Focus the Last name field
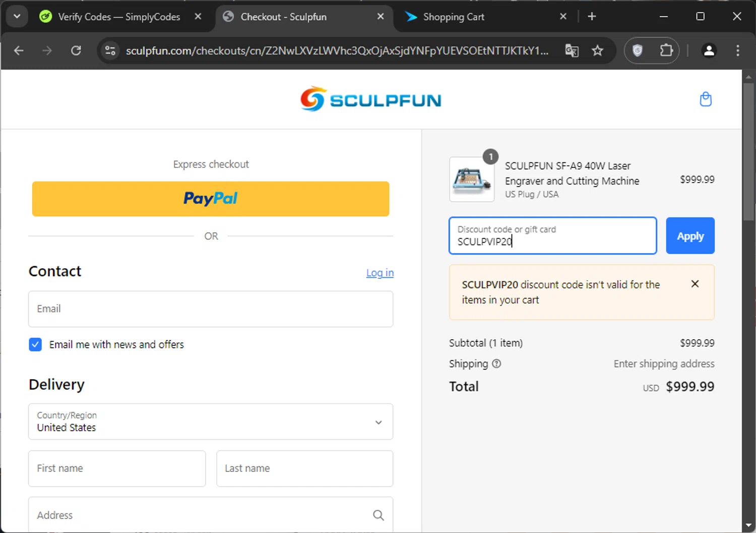The width and height of the screenshot is (756, 533). coord(304,468)
